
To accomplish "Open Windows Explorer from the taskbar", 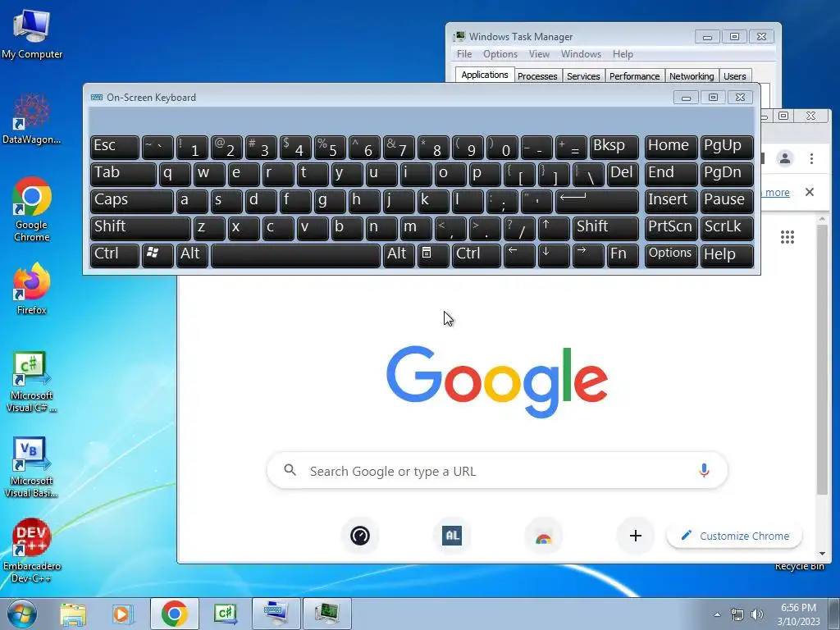I will click(x=73, y=614).
